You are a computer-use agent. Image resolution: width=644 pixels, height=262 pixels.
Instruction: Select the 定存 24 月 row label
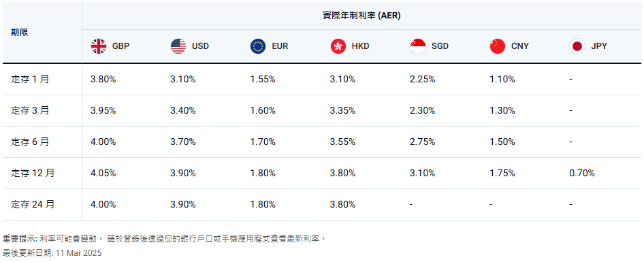(x=33, y=205)
